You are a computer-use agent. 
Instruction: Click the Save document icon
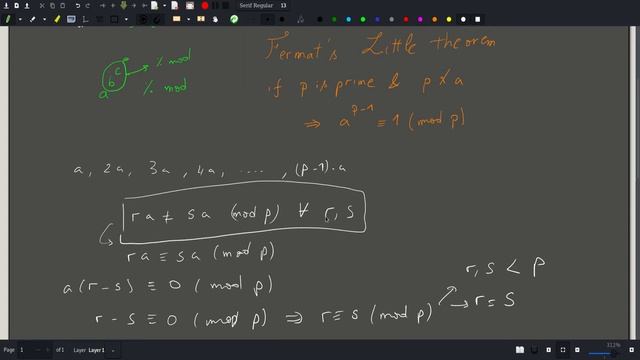point(6,6)
